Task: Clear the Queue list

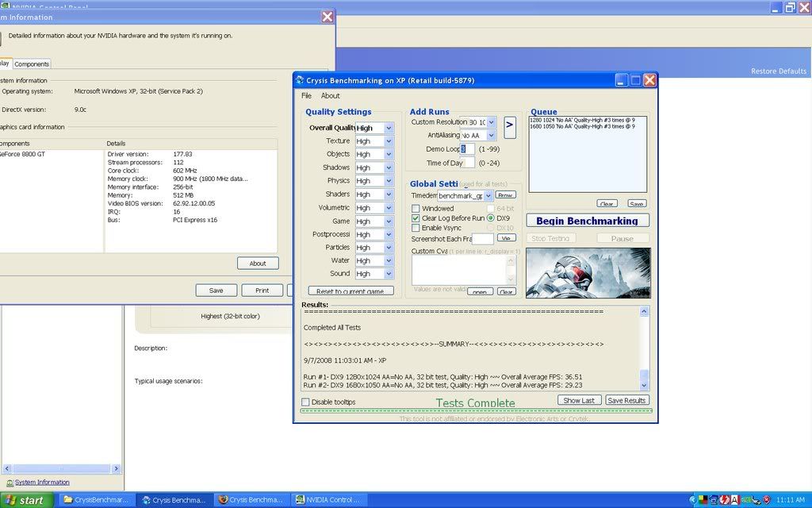Action: point(607,204)
